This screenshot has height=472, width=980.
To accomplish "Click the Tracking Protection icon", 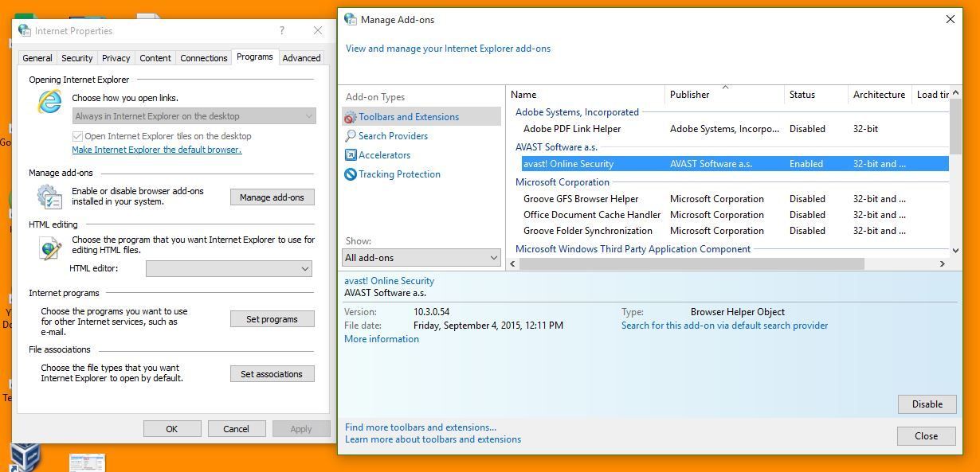I will [351, 174].
